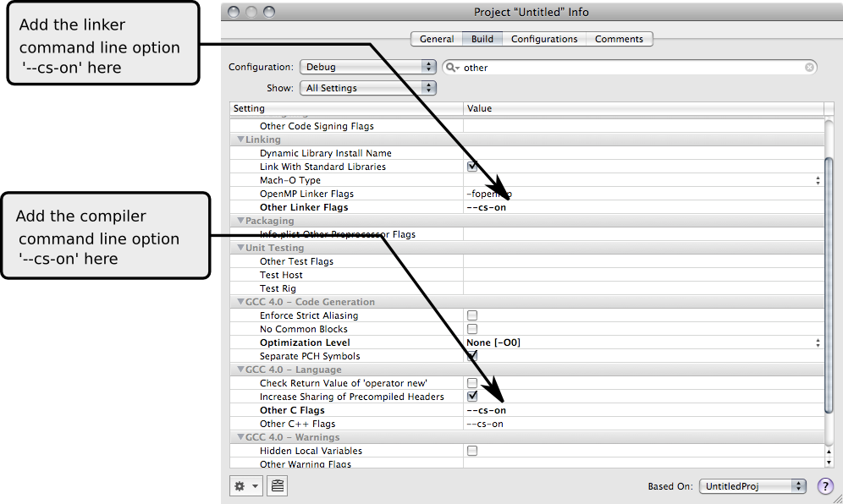
Task: Click the build settings smart group icon beside the gear
Action: click(277, 485)
